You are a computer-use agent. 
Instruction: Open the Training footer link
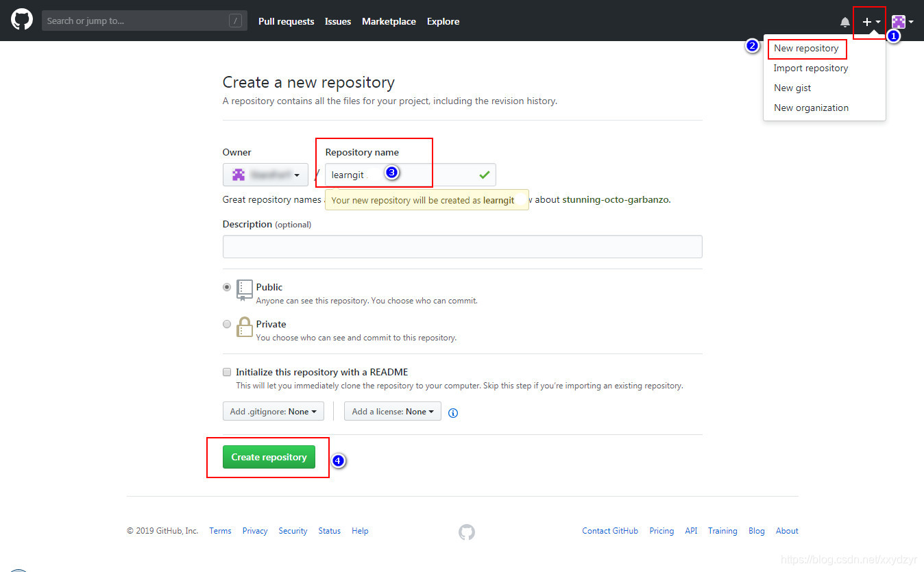[x=722, y=531]
